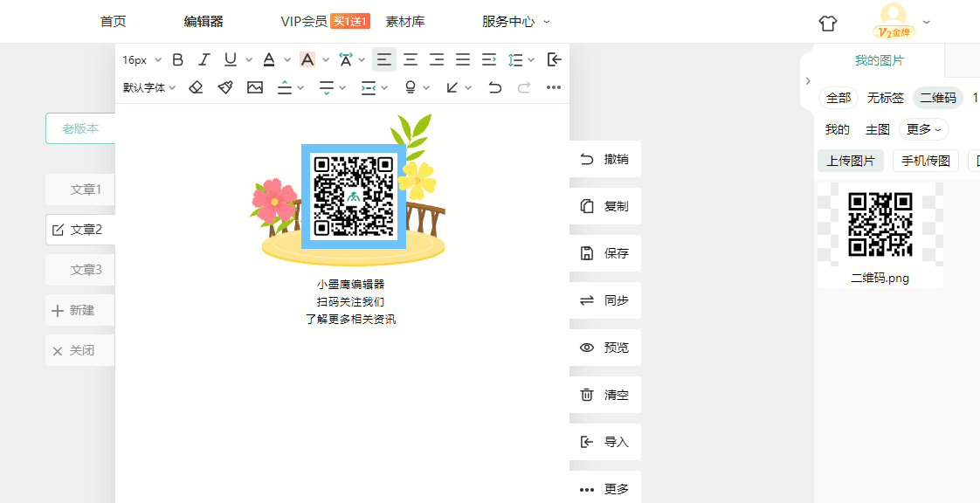Click the side margin spacing icon

[368, 87]
